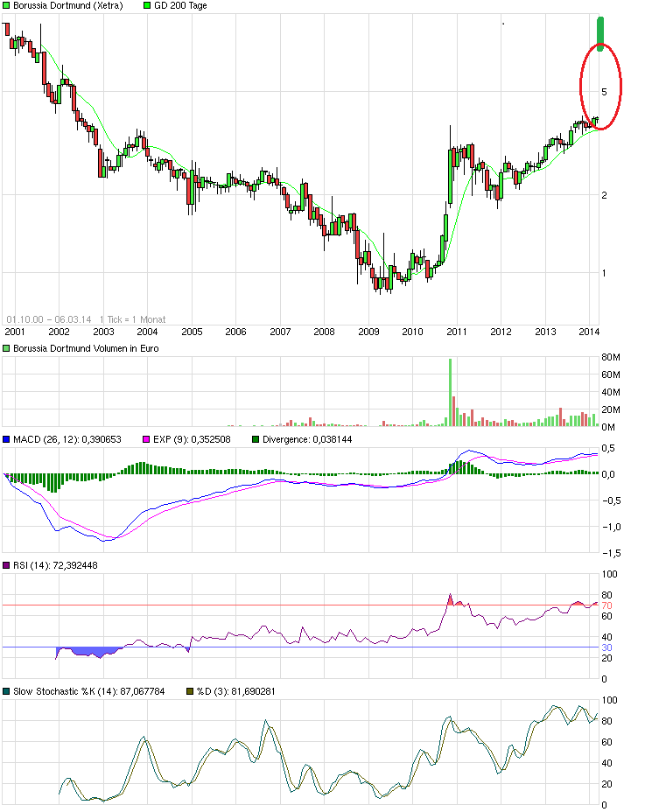Click the 2014 year label on time axis
The image size is (666, 812).
point(589,332)
